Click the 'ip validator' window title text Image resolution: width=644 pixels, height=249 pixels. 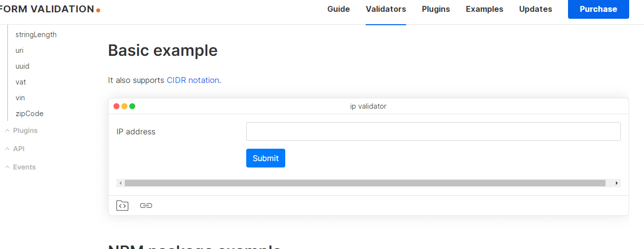368,106
